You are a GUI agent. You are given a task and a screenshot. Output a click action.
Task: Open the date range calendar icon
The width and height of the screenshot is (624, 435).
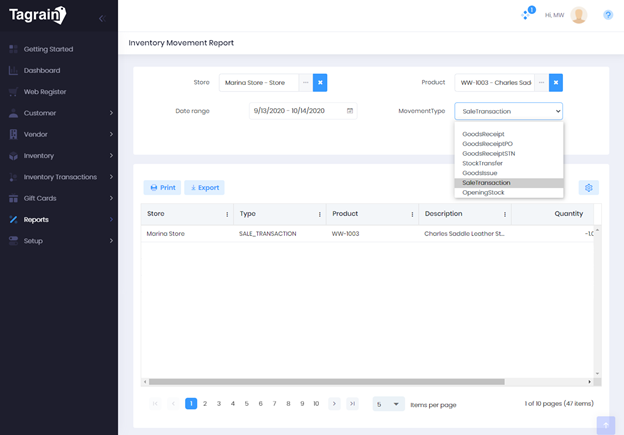(x=350, y=111)
